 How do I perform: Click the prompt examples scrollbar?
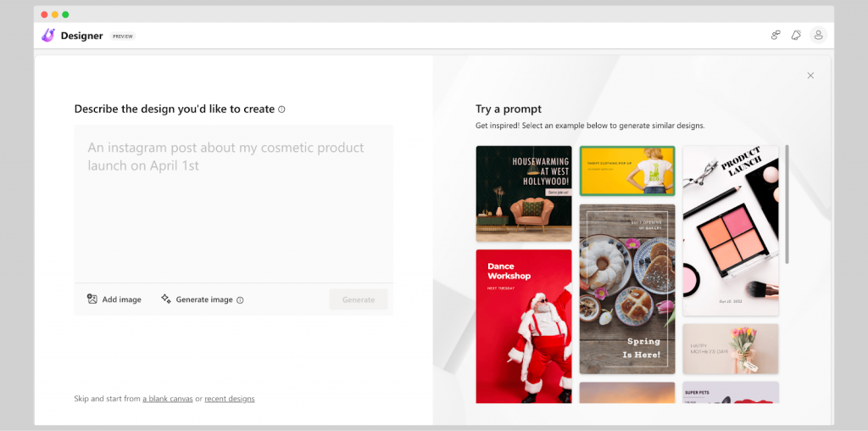787,204
